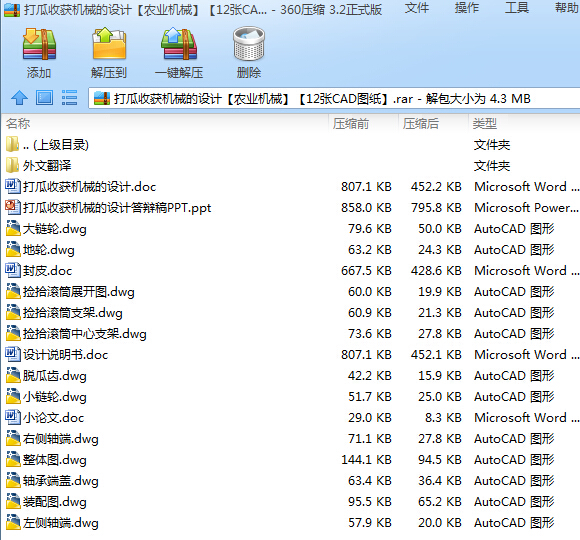Click the 文件夹 type for 外文翻译
Screen dimensions: 580x540
coord(492,166)
